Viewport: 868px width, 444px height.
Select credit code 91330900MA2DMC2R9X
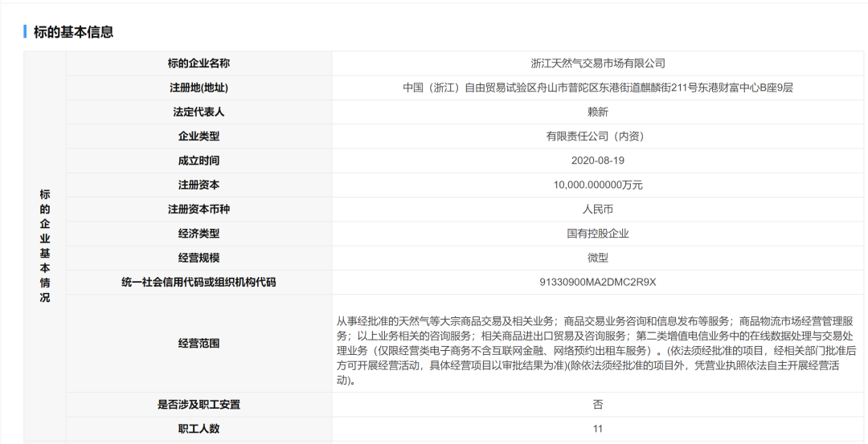click(598, 283)
